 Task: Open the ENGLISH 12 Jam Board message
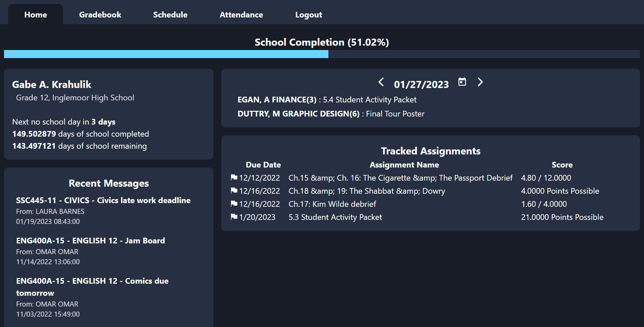coord(91,241)
